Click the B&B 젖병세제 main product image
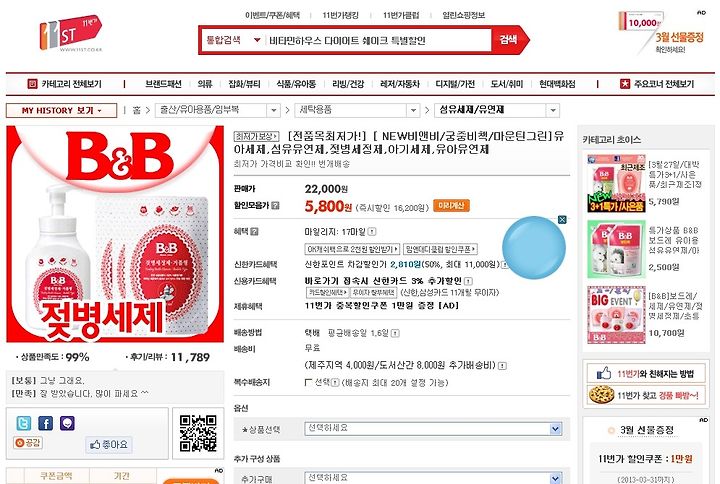 (x=115, y=234)
